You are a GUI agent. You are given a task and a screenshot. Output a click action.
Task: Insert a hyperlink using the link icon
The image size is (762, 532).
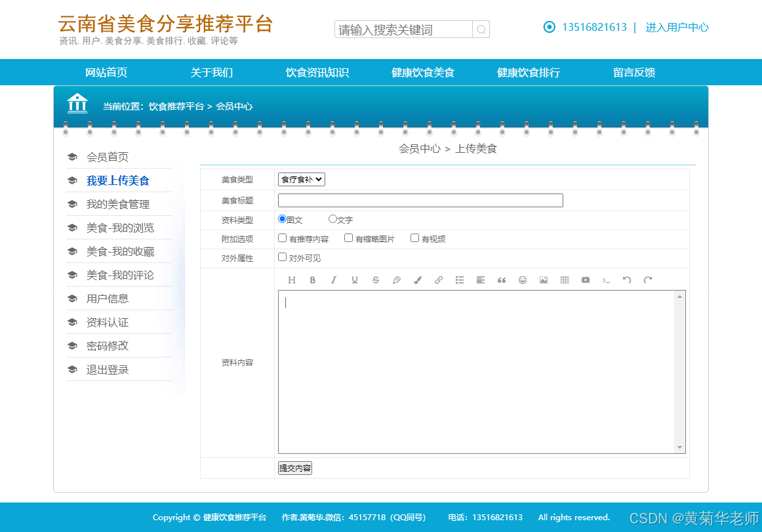pos(439,280)
